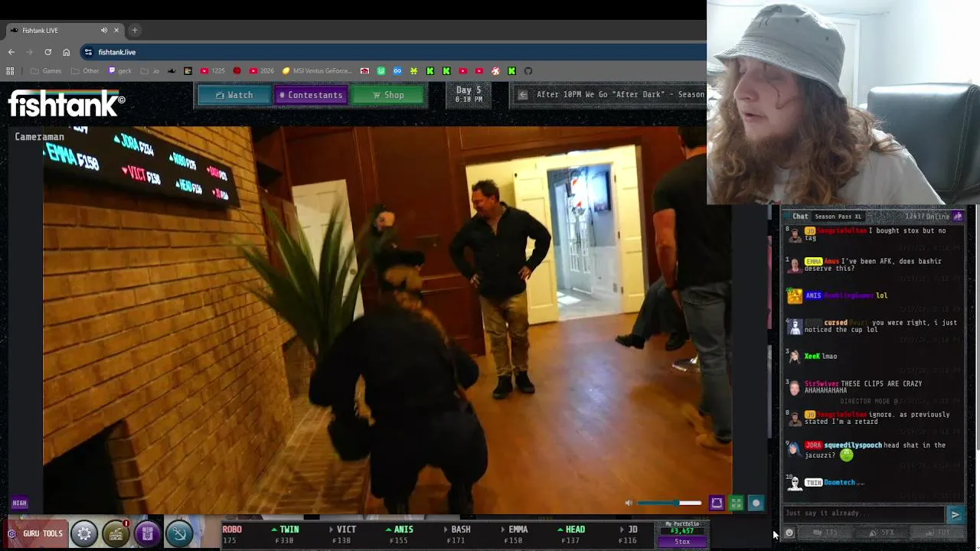This screenshot has width=980, height=551.
Task: Enter fullscreen video mode
Action: (736, 503)
